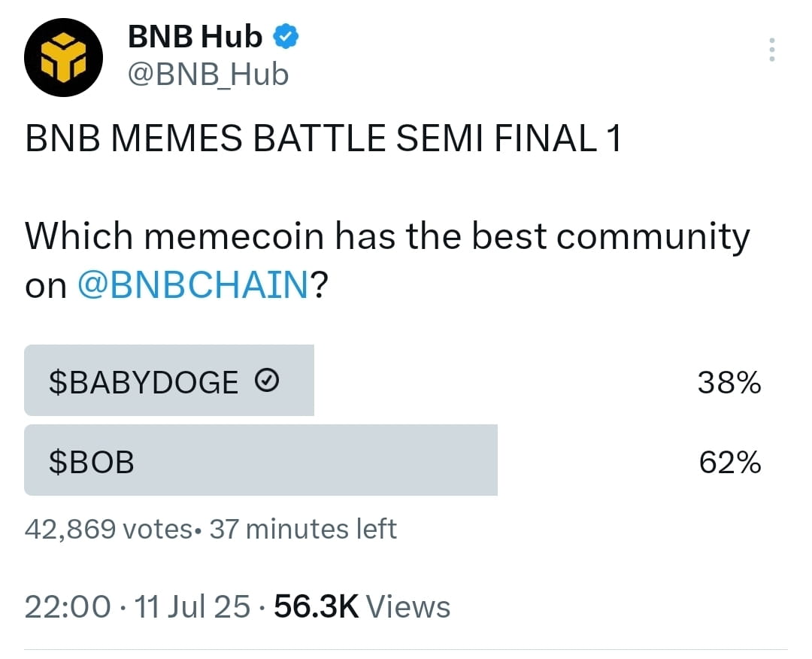
Task: Click the BNB MEMES BATTLE SEMI FINAL 1 heading
Action: (x=323, y=139)
